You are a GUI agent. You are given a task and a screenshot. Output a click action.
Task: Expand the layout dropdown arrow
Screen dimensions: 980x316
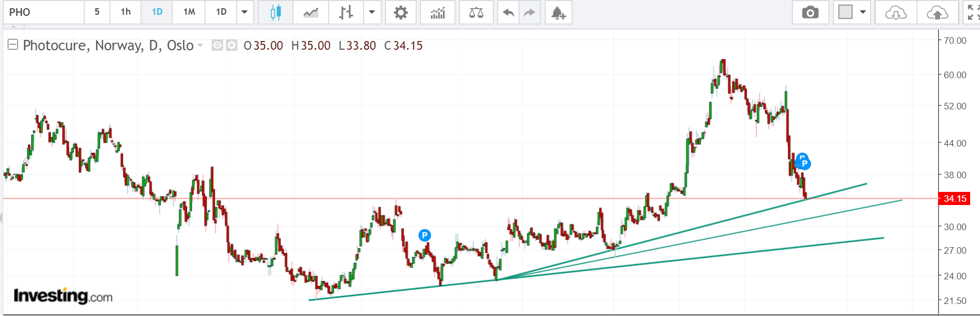point(863,12)
